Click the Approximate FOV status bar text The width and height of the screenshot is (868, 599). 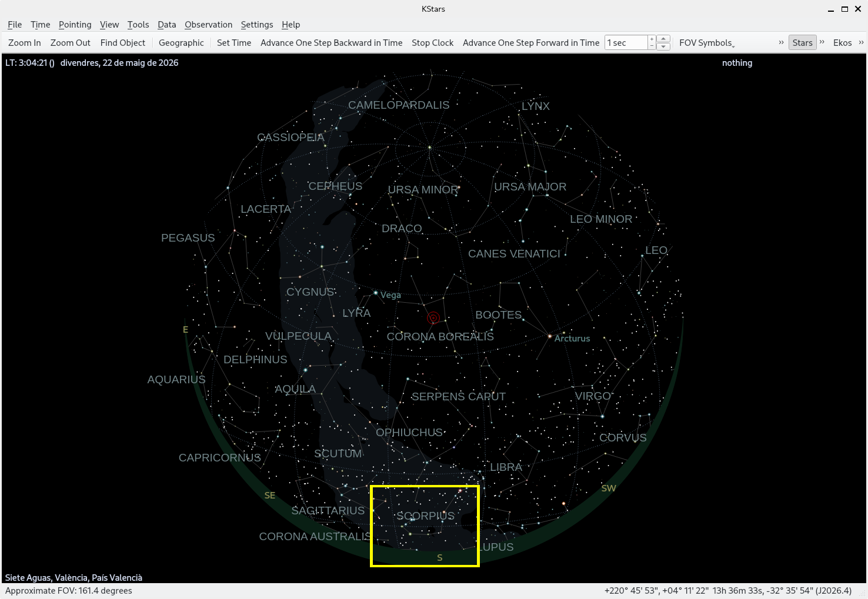pyautogui.click(x=69, y=591)
